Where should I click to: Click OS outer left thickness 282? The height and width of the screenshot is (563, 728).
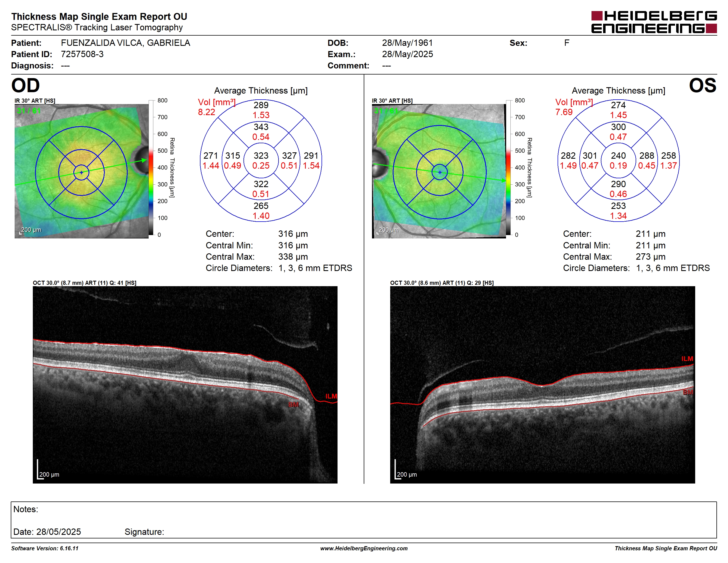coord(568,155)
